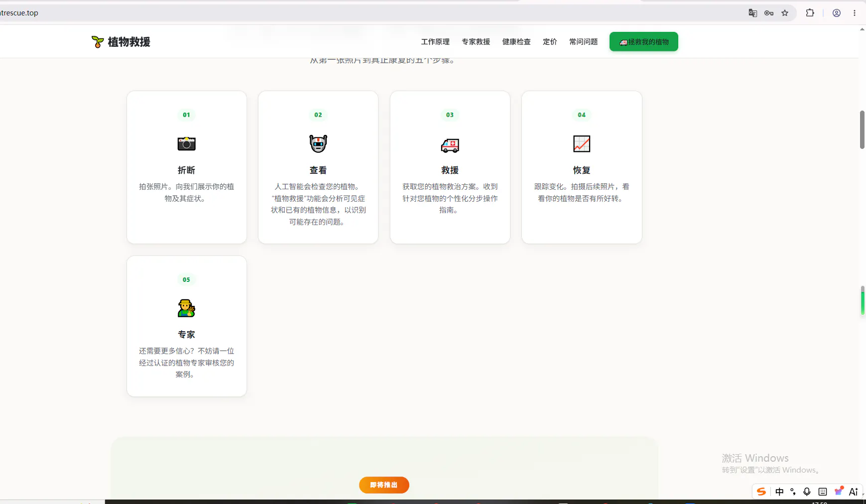Click the 植物救援 sprout logo icon
This screenshot has width=866, height=504.
[98, 42]
